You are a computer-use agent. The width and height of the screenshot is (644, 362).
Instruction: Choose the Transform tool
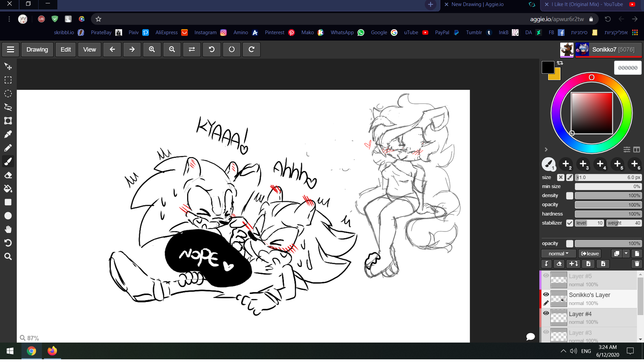8,121
